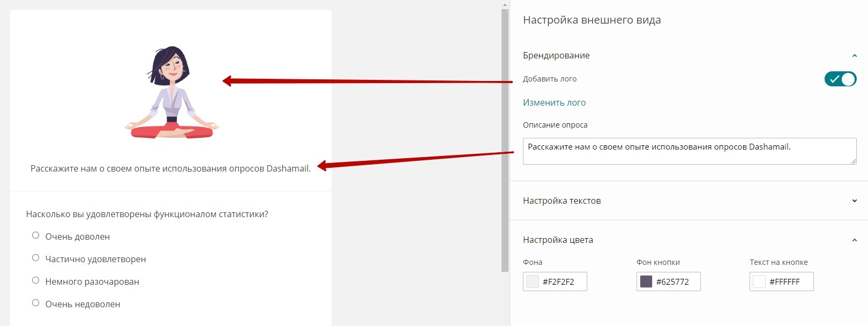Click the meditating woman logo image

[x=171, y=92]
